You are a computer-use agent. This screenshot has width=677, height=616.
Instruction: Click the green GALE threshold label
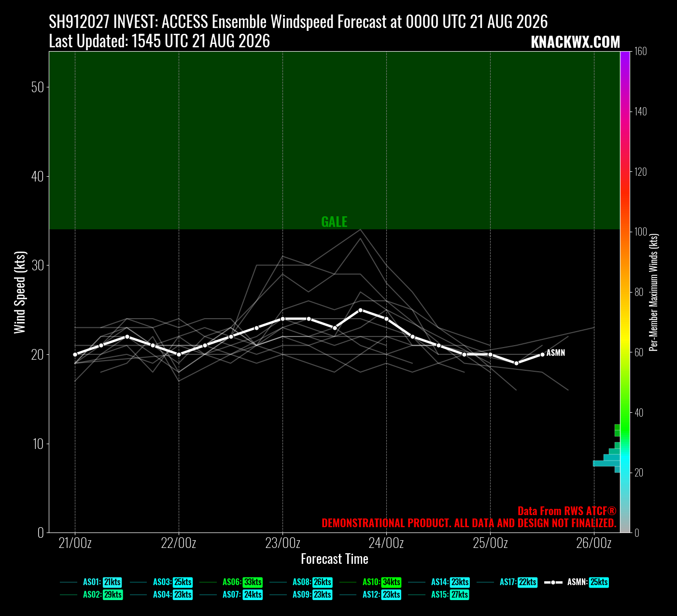point(334,222)
